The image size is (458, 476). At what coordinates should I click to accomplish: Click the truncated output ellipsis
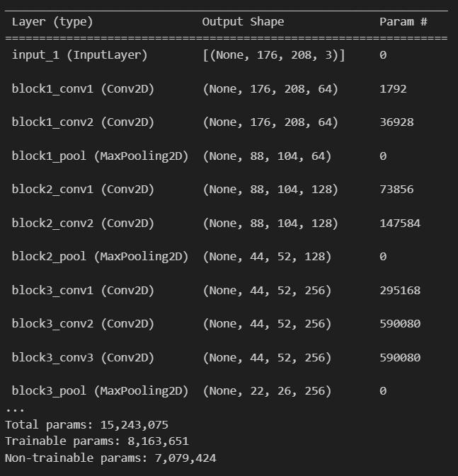coord(14,409)
